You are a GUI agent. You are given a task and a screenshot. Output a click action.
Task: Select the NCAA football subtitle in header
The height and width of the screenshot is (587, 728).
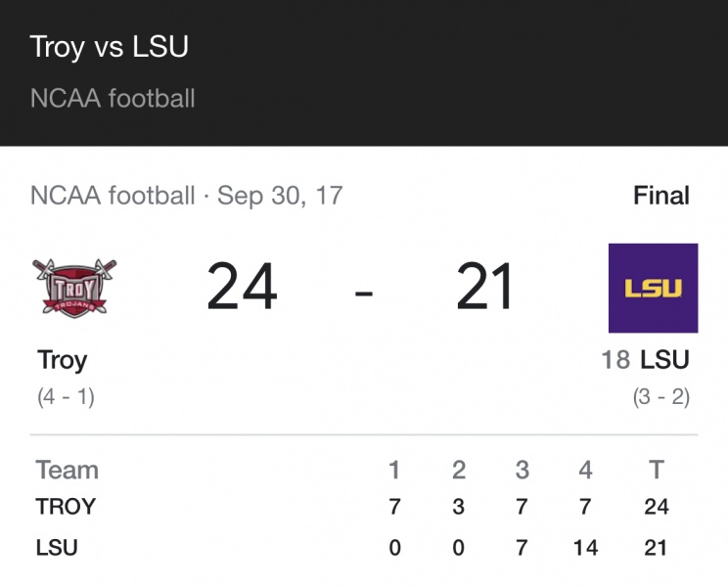coord(113,99)
